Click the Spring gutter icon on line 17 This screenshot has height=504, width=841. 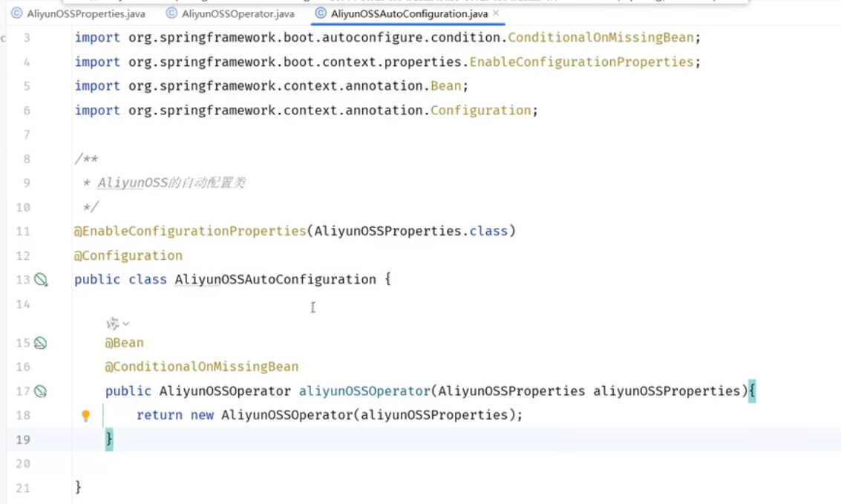pos(40,391)
